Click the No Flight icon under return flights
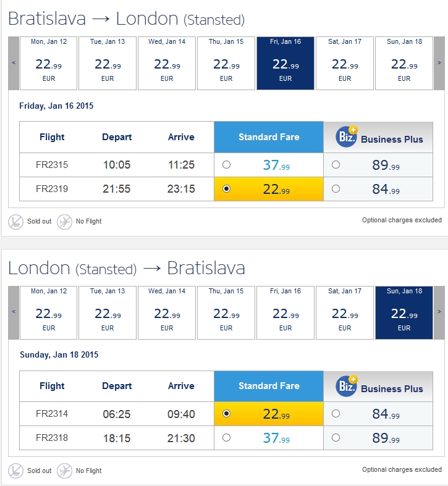Viewport: 448px width, 486px height. pos(64,471)
